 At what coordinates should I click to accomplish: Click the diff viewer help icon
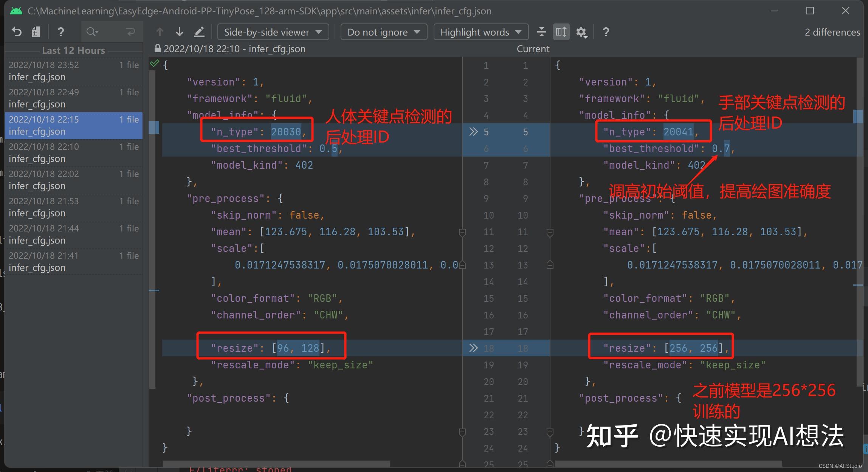tap(606, 32)
